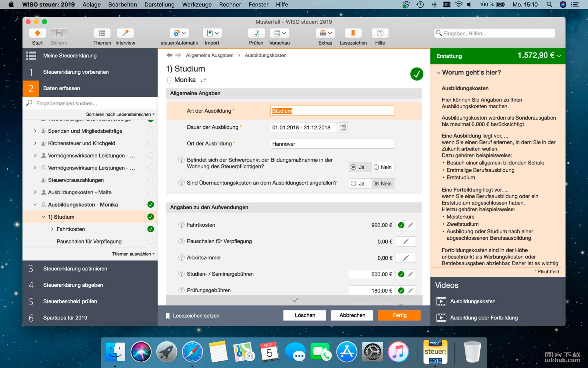Open the Darstellung menu

tap(159, 5)
